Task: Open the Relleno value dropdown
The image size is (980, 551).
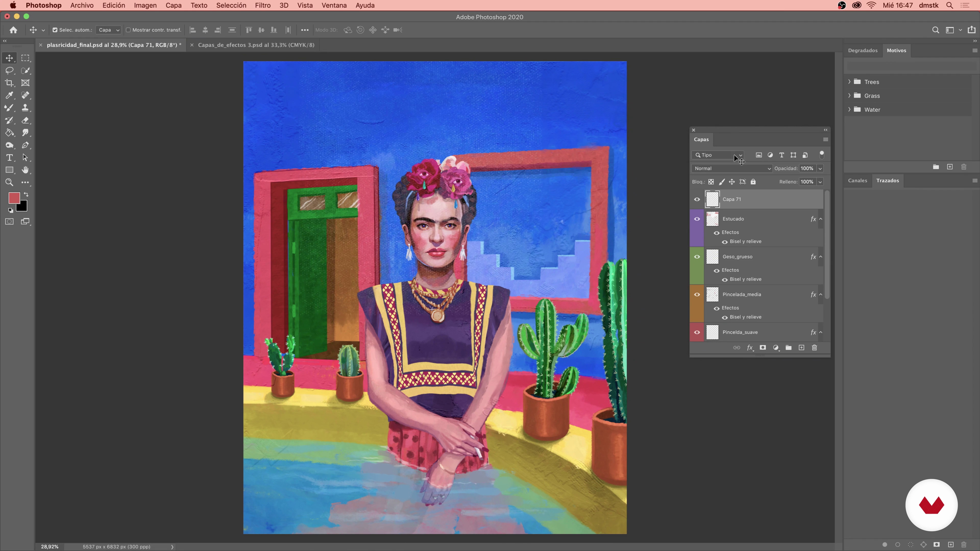Action: pyautogui.click(x=820, y=182)
